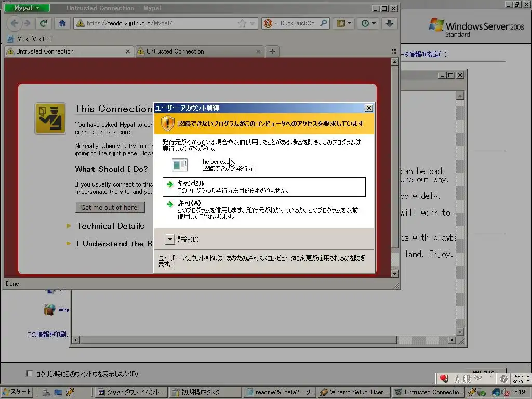This screenshot has height=399, width=532.
Task: Close the first Untrusted Connection tab
Action: coord(128,51)
